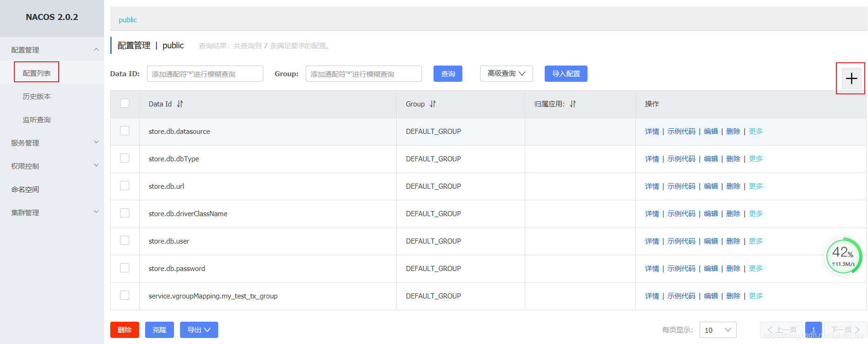Viewport: 868px width, 344px height.
Task: Open 更多 for store.db.password
Action: coord(756,269)
